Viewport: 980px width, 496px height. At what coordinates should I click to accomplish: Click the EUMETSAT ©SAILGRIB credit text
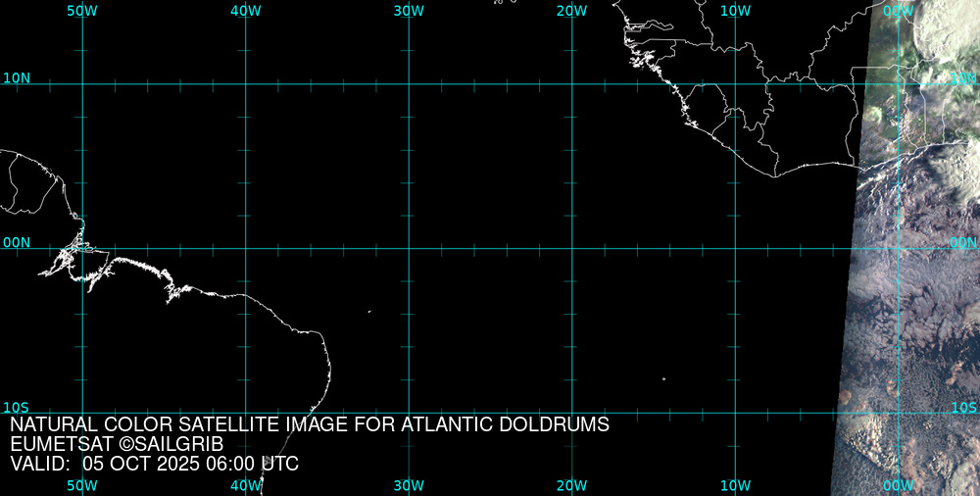(117, 444)
